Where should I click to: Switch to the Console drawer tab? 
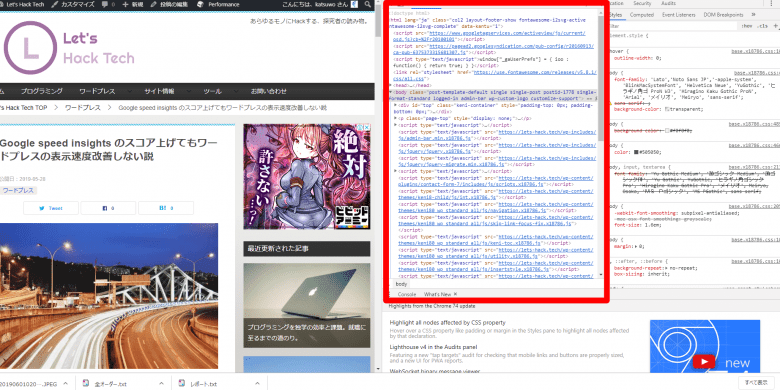(407, 294)
